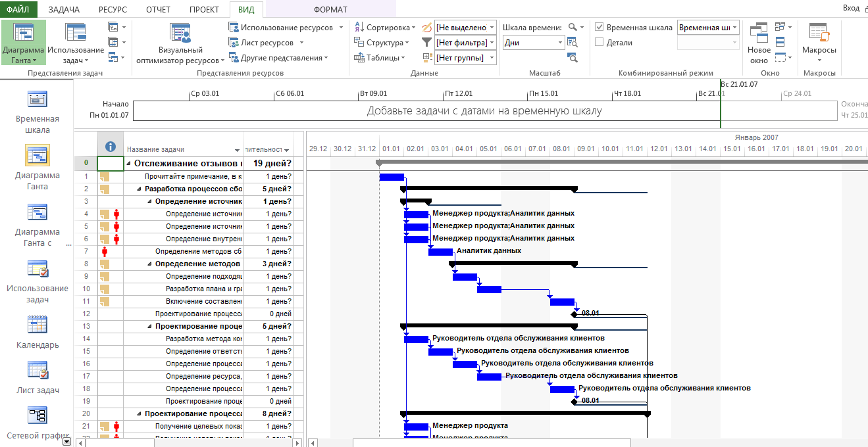The height and width of the screenshot is (447, 868).
Task: Click the highlight marker icon
Action: point(426,28)
